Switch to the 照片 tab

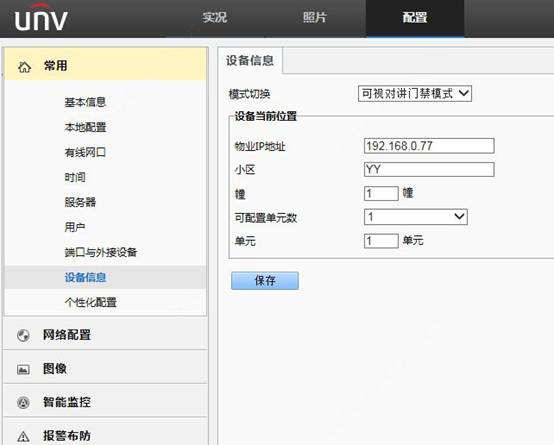click(315, 18)
